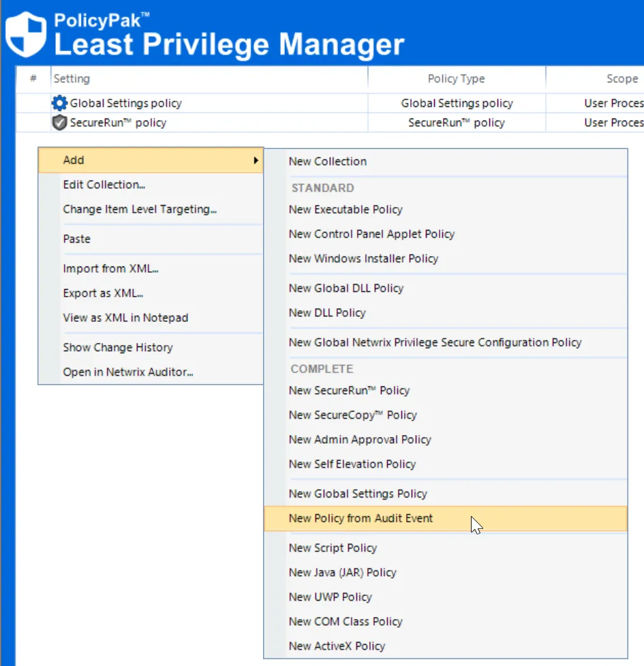Select New SecureRun Policy under COMPLETE
The image size is (644, 666).
pos(349,391)
